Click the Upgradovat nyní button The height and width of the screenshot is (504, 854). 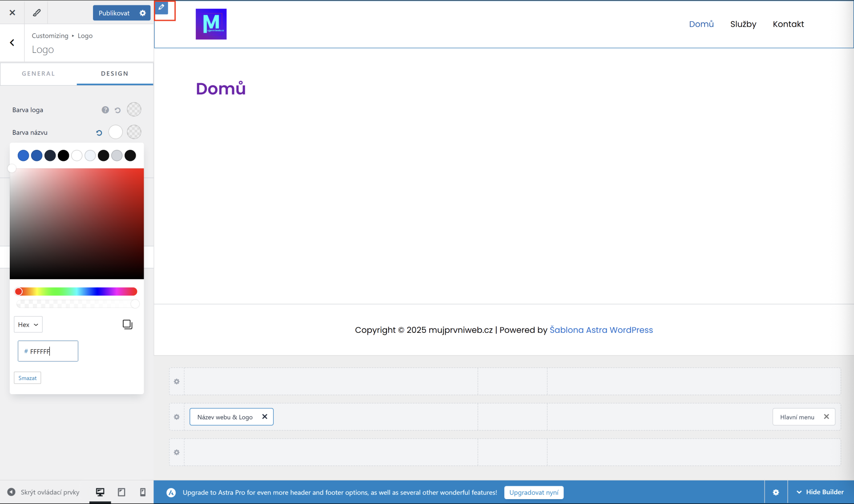tap(533, 492)
